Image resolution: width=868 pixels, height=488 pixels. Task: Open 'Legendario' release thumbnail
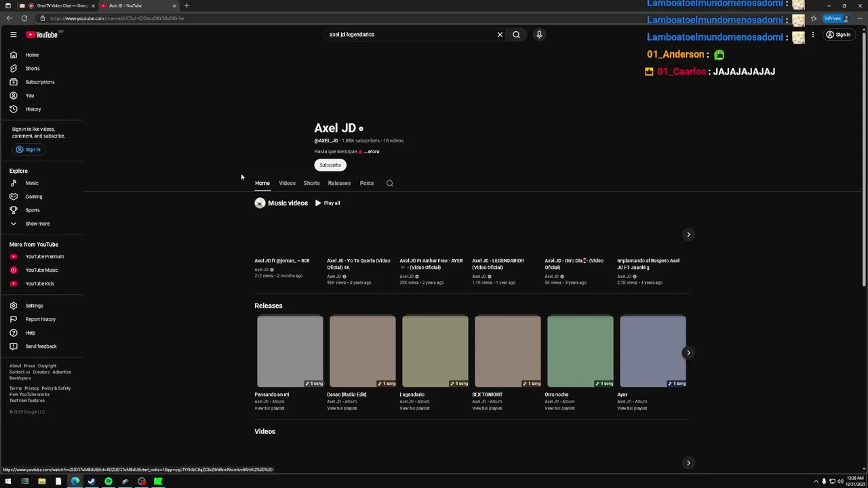click(x=435, y=351)
